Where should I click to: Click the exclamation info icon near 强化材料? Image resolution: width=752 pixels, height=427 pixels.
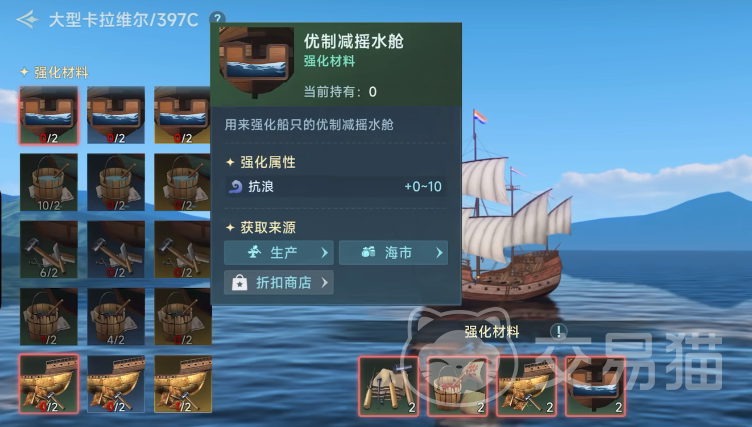click(x=558, y=331)
